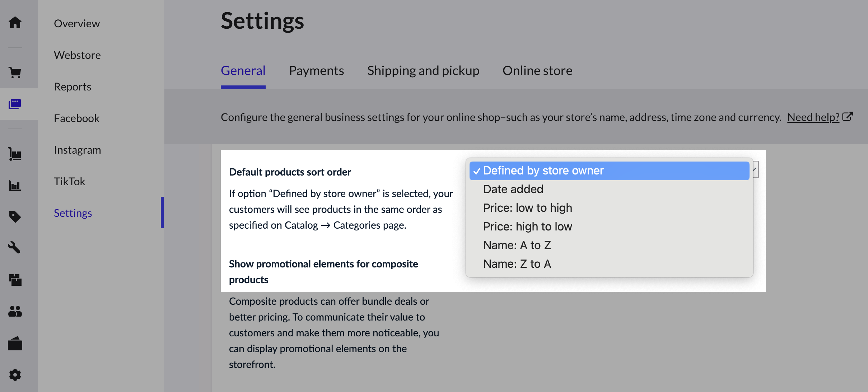Open the inventory hand-truck icon

[15, 154]
